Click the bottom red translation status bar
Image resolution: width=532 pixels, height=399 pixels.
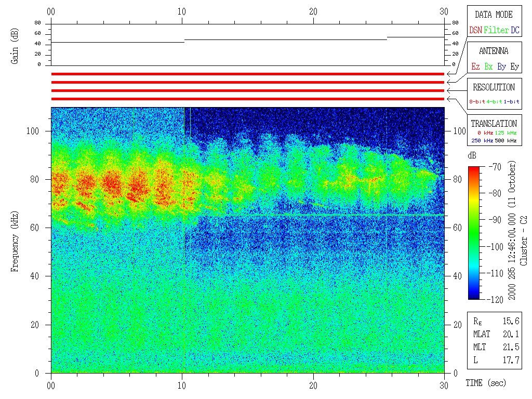pos(248,99)
